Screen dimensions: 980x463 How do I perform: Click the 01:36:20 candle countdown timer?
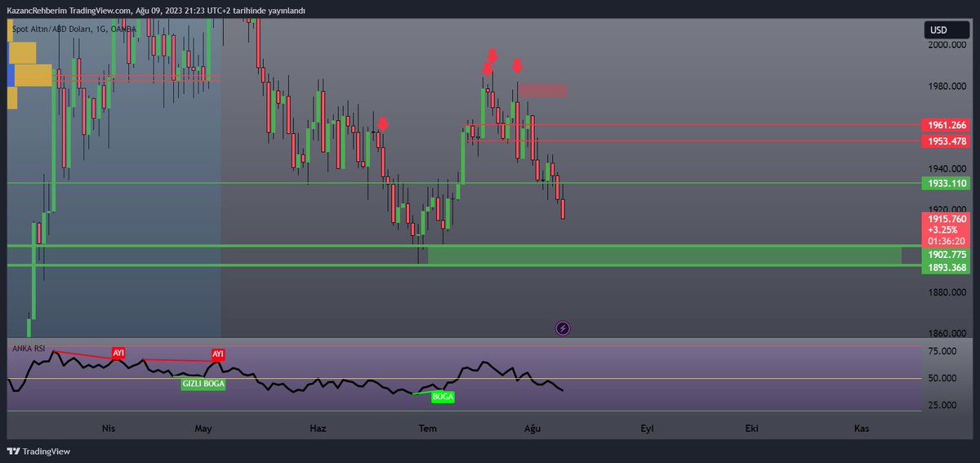(x=946, y=242)
